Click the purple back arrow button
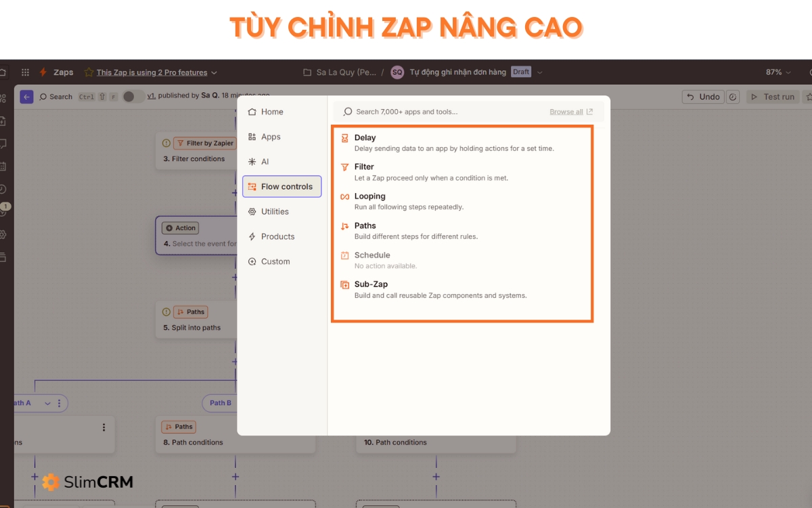The height and width of the screenshot is (508, 812). coord(26,97)
